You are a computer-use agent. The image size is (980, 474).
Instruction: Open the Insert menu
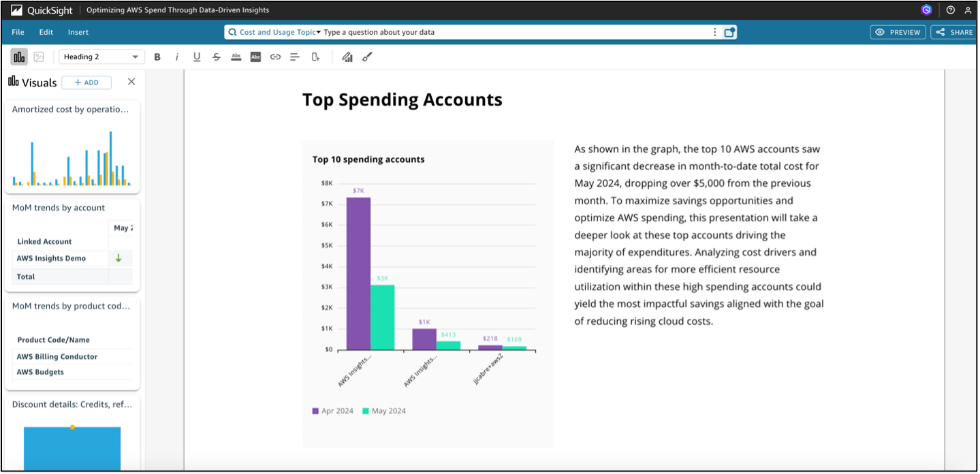[78, 32]
